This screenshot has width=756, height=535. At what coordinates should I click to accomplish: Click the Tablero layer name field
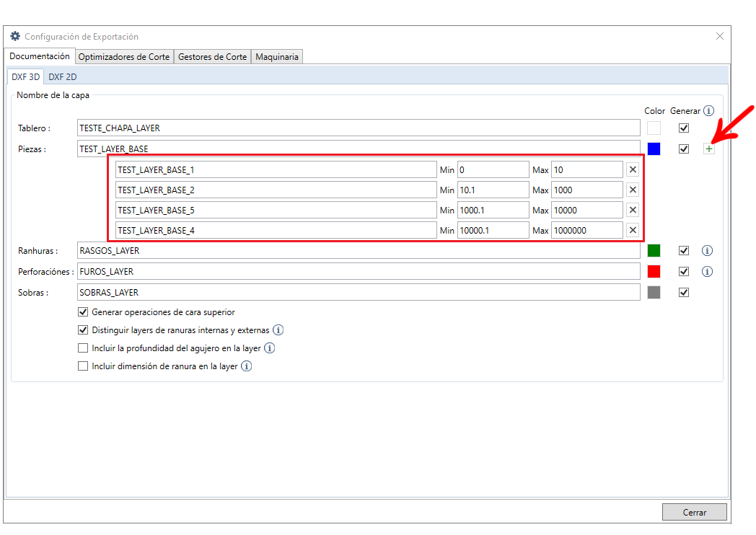(359, 128)
